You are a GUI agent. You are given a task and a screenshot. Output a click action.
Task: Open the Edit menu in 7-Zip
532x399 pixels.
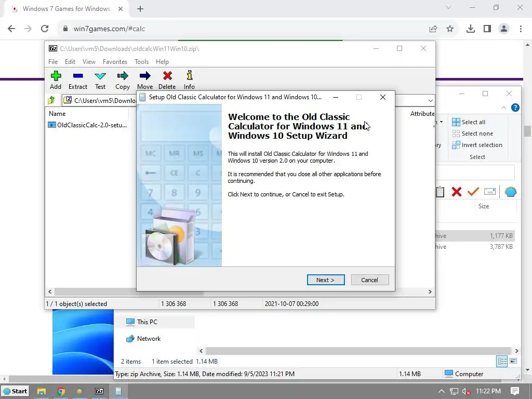[70, 62]
